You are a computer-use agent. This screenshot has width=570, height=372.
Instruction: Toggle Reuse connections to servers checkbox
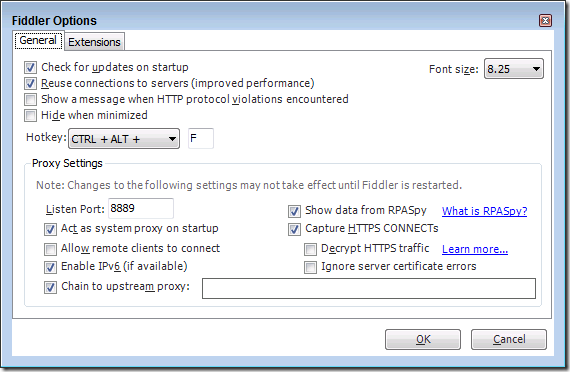point(30,83)
